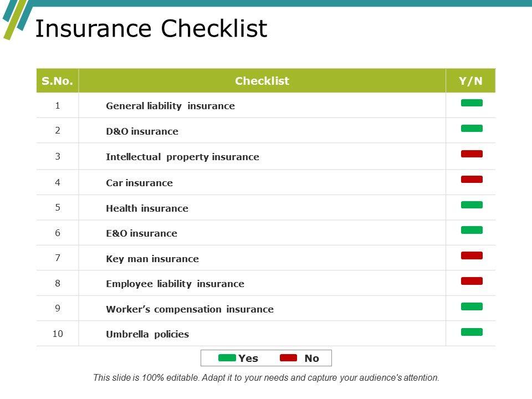Click red status bar beside Car insurance
The image size is (532, 399).
(472, 180)
